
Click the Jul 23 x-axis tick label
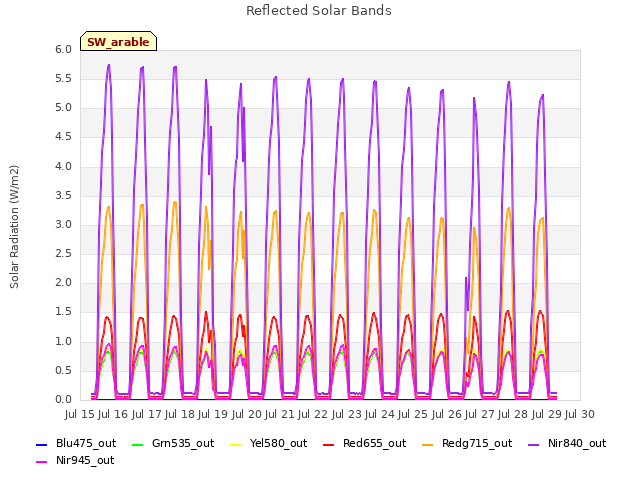[347, 414]
